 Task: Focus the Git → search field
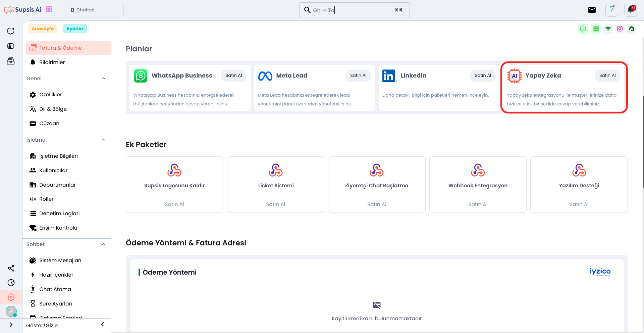pos(354,10)
